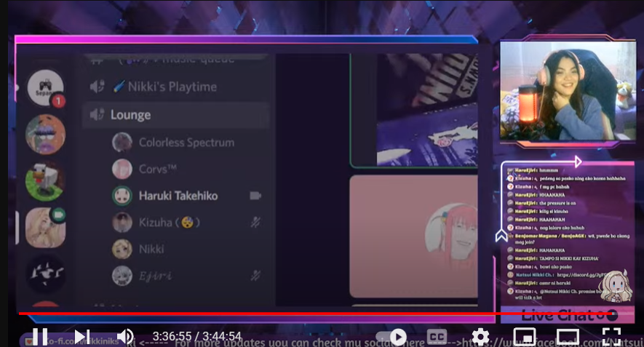The height and width of the screenshot is (347, 644).
Task: Select user Ejiri in Lounge
Action: (x=186, y=276)
